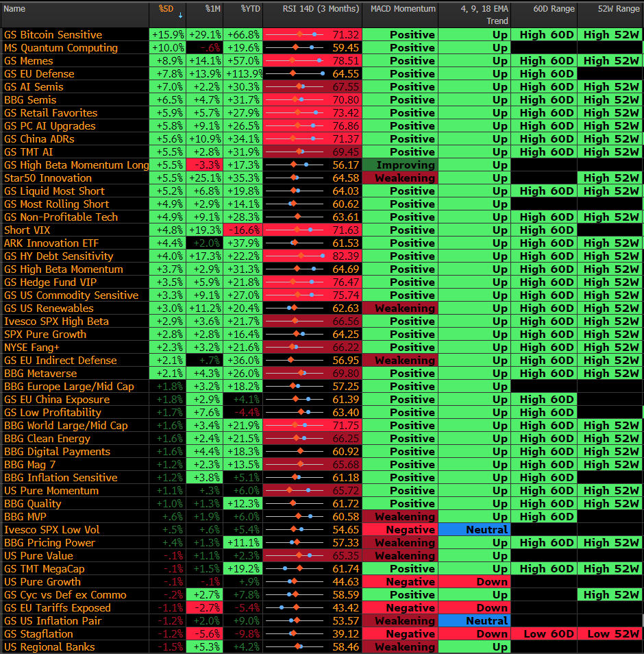Image resolution: width=644 pixels, height=654 pixels.
Task: Sort the table by the Name column
Action: tap(14, 9)
